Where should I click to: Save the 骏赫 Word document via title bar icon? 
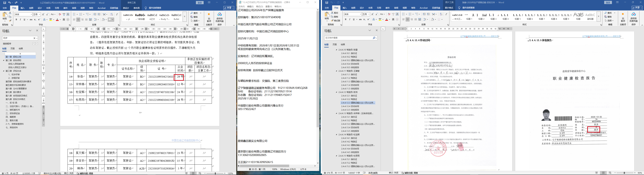(326, 3)
